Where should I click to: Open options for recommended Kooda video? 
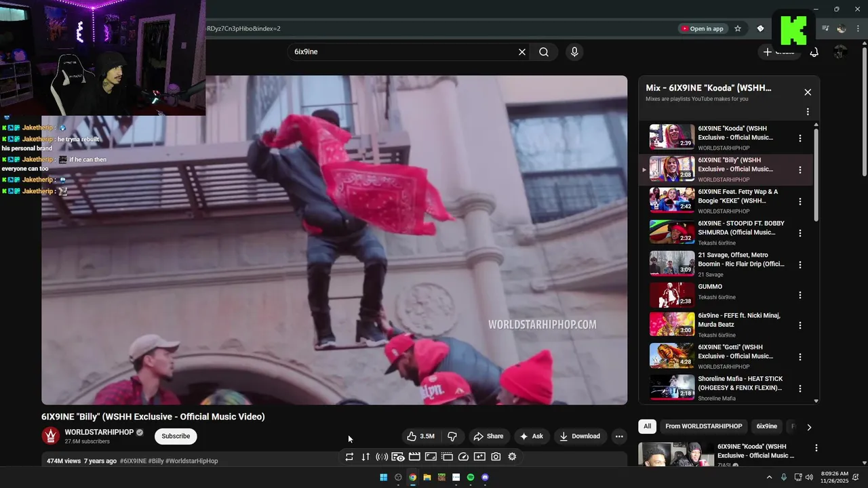[816, 448]
